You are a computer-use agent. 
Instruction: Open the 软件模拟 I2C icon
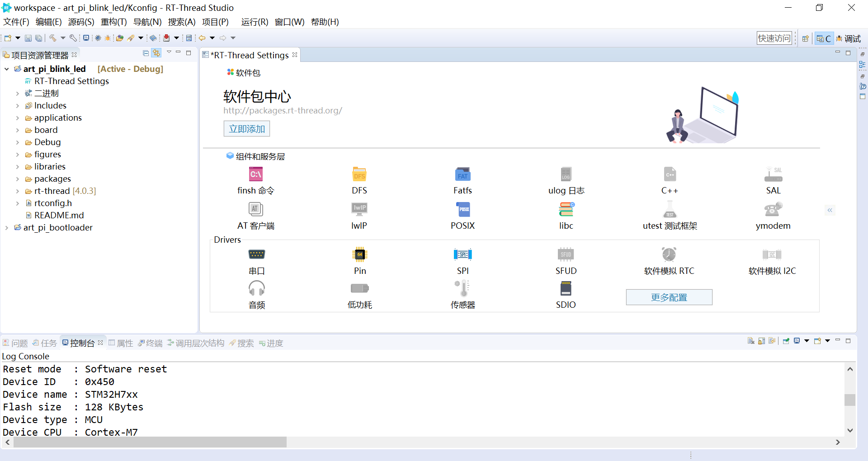(x=772, y=254)
